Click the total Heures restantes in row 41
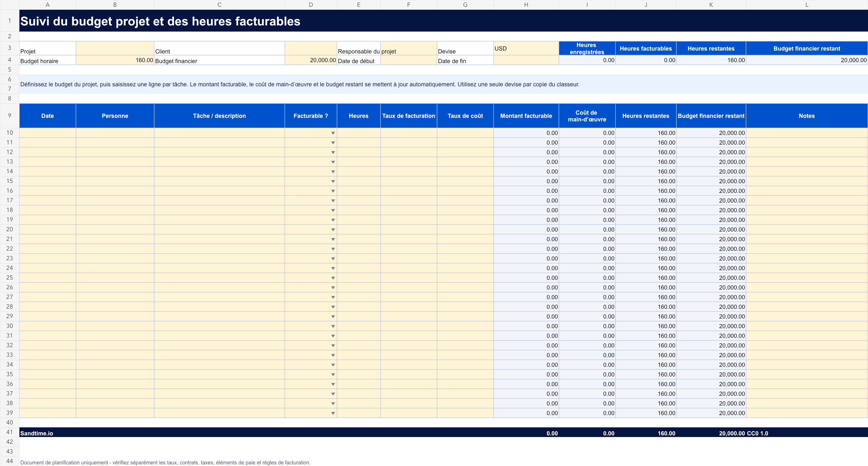868x466 pixels. (646, 433)
